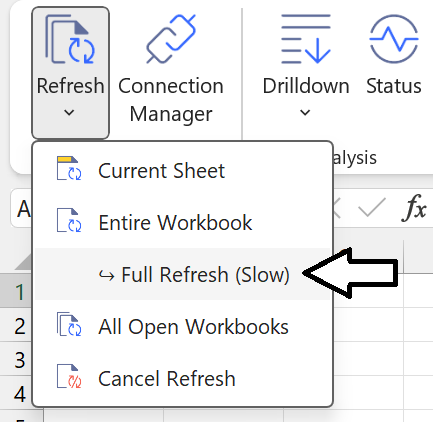The image size is (433, 422).
Task: Open the Connection Manager chain-link icon
Action: (x=171, y=39)
